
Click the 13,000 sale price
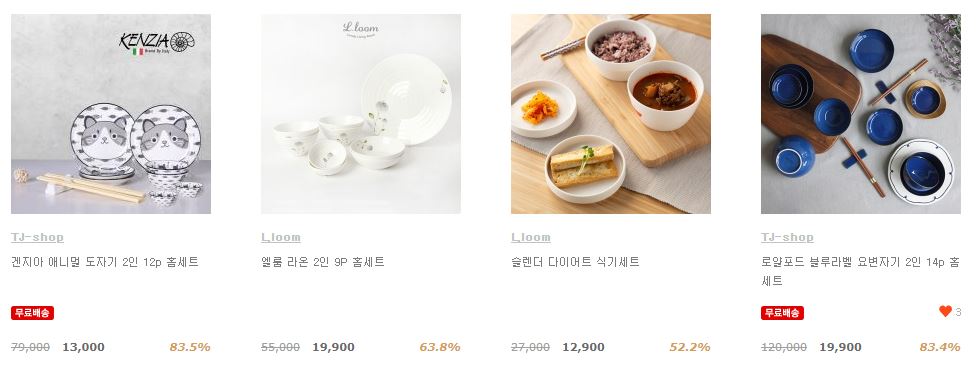(x=84, y=347)
